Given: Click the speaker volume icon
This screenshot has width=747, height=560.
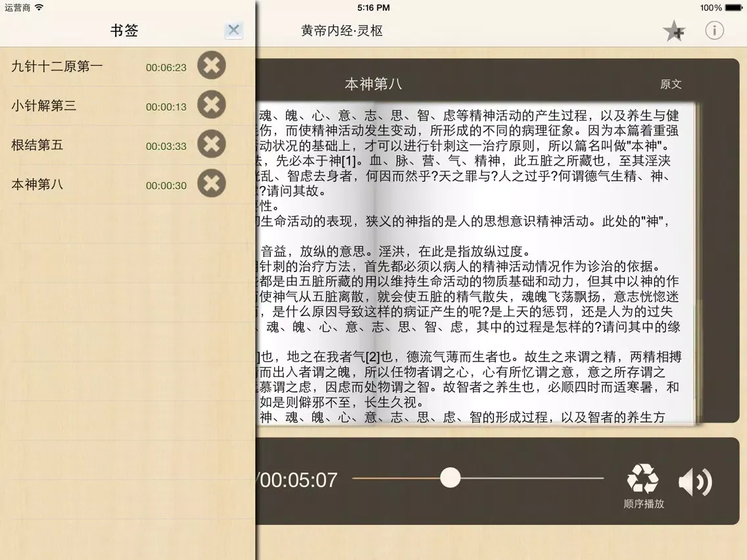Looking at the screenshot, I should pyautogui.click(x=695, y=481).
